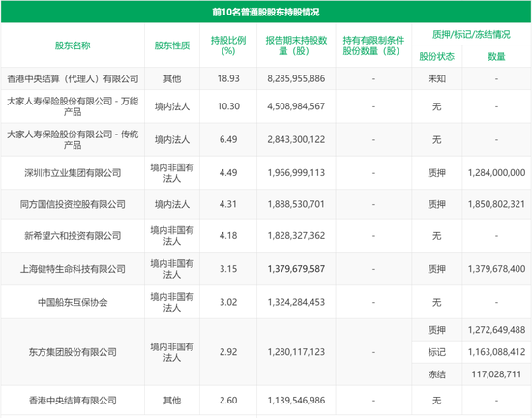Select the 2.92 percentage cell

(228, 352)
